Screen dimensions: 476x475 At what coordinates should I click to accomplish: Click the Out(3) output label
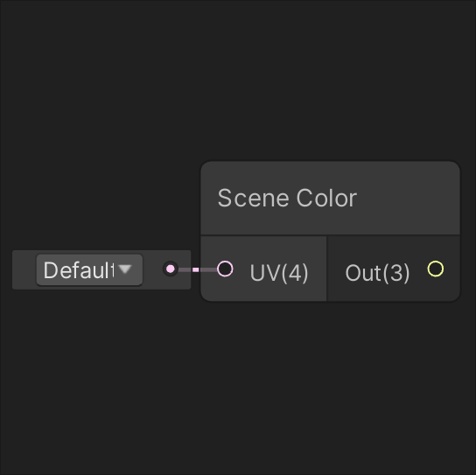(x=377, y=273)
